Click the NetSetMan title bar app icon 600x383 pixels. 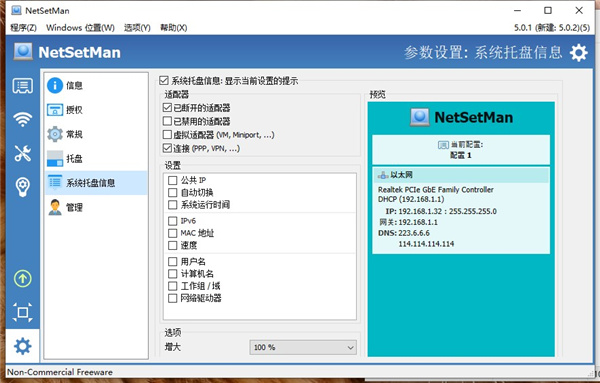coord(16,10)
